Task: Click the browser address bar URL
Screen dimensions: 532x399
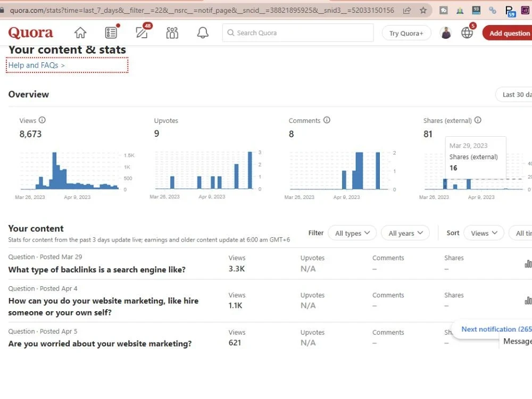Action: pyautogui.click(x=202, y=11)
